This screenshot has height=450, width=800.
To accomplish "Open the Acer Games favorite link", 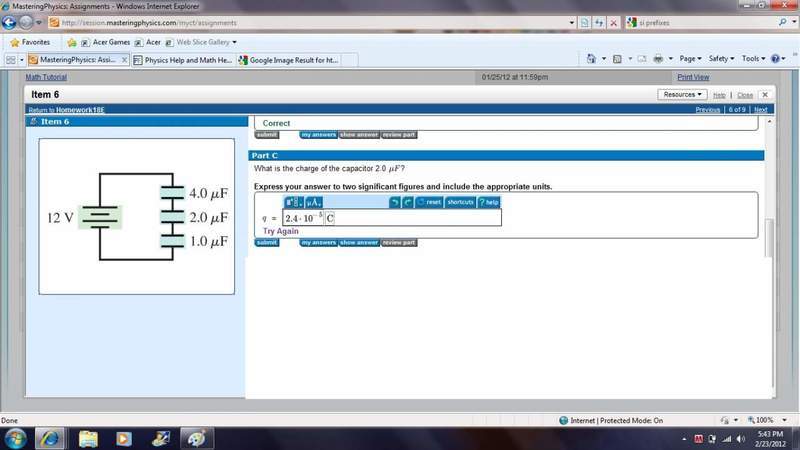I will coord(106,42).
